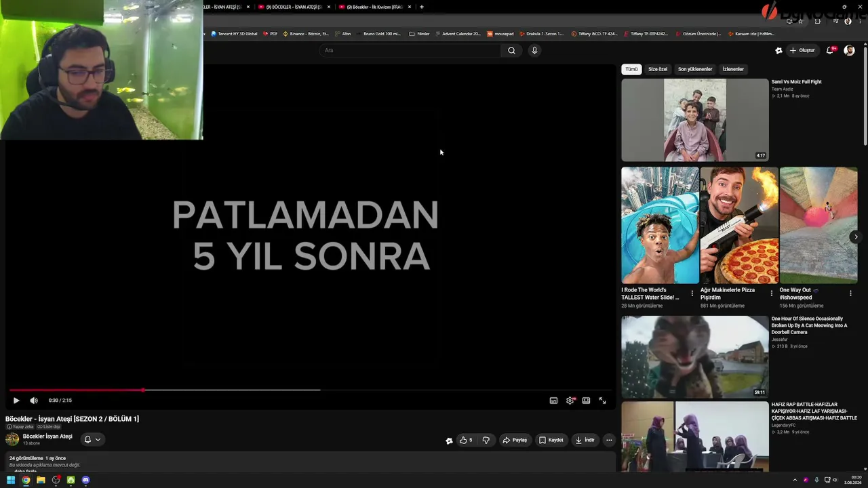The image size is (868, 488).
Task: Open the World's TALLEST Water Slide short
Action: click(x=660, y=225)
